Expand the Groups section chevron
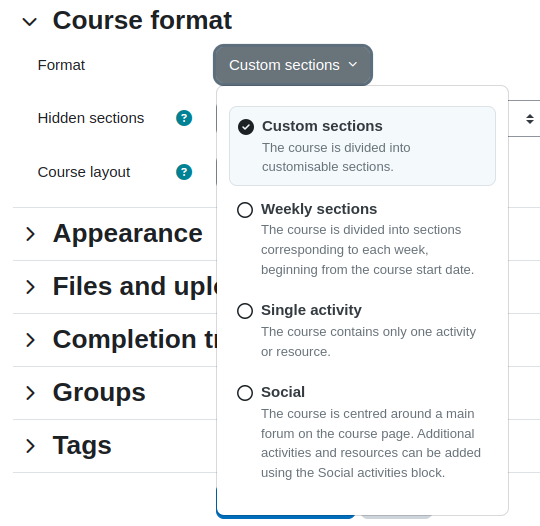 click(30, 393)
